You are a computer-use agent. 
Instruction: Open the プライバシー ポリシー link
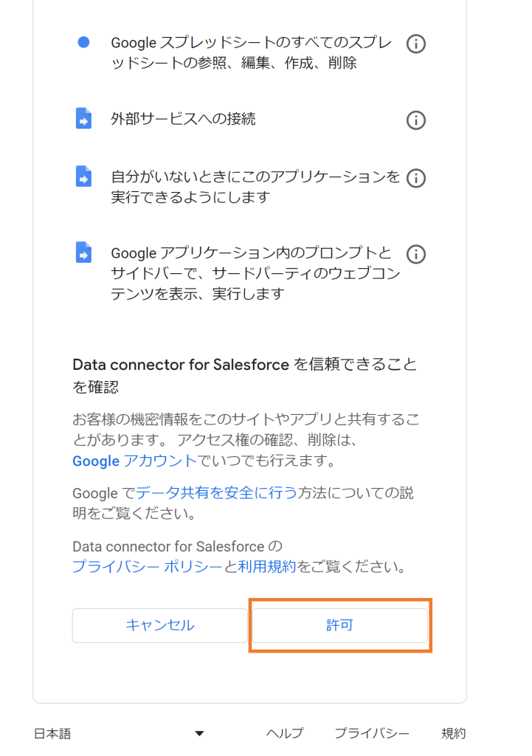pos(148,566)
